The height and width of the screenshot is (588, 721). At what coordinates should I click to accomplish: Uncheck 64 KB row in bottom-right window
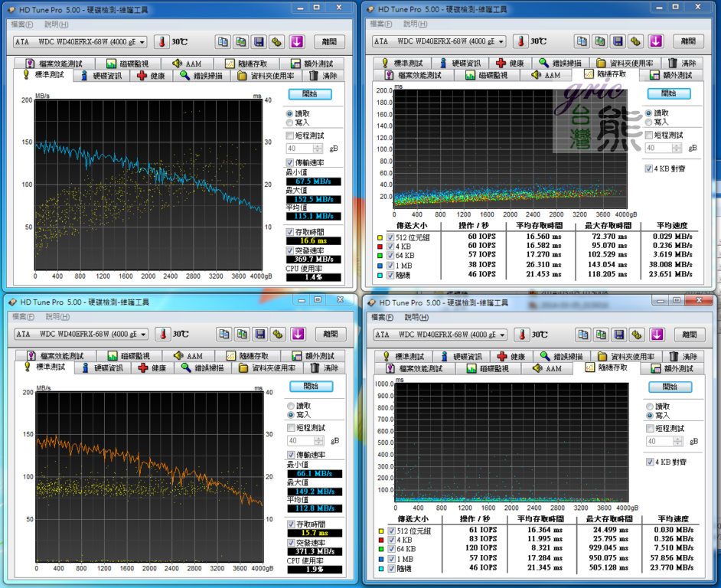tap(391, 548)
